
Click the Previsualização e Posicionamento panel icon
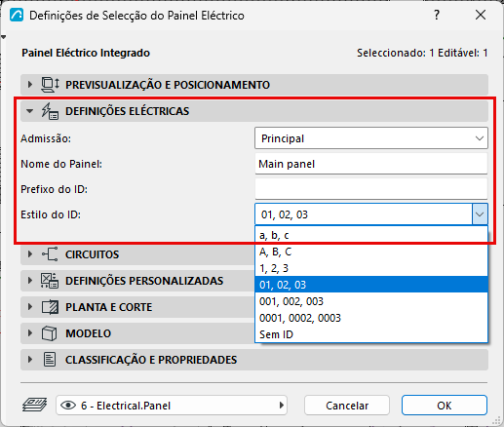(50, 85)
